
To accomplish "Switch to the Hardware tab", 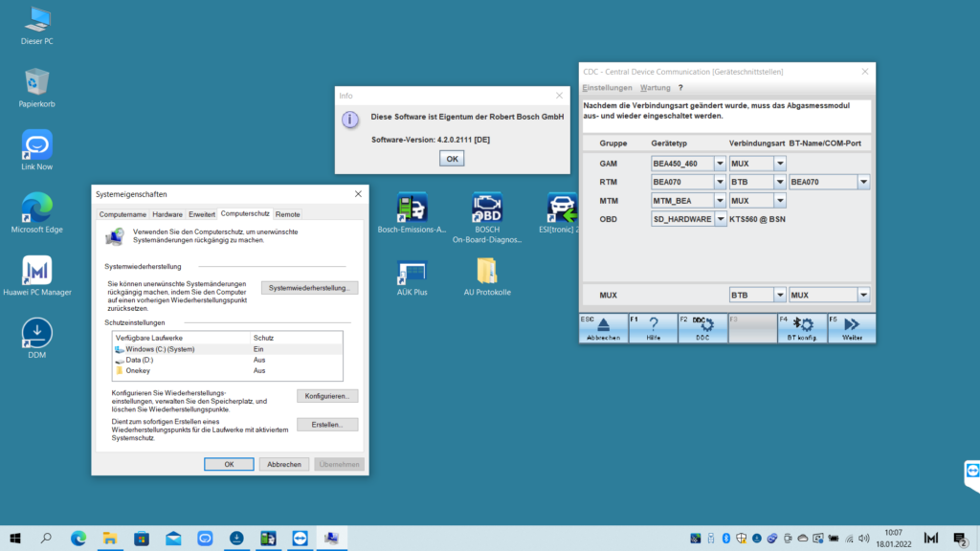I will pos(167,214).
